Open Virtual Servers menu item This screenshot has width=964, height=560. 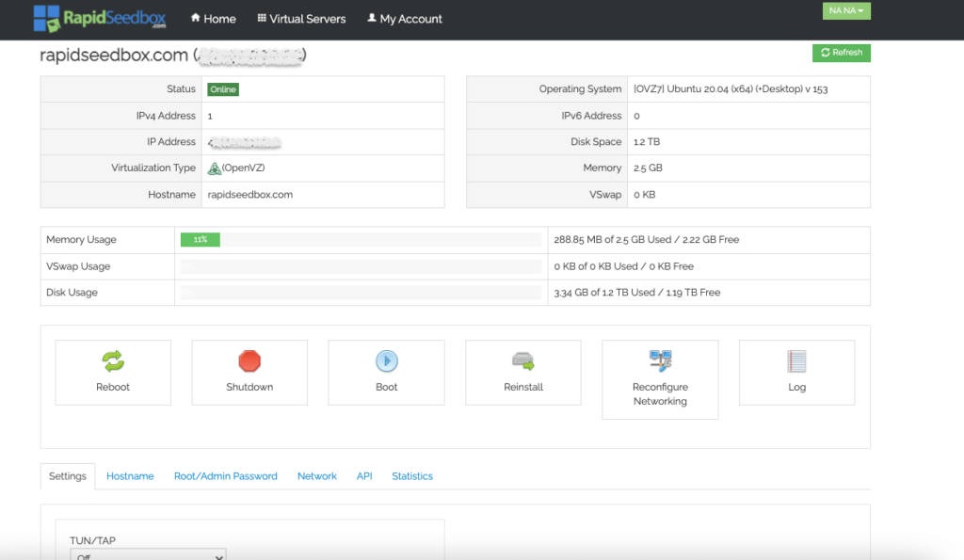pyautogui.click(x=301, y=19)
